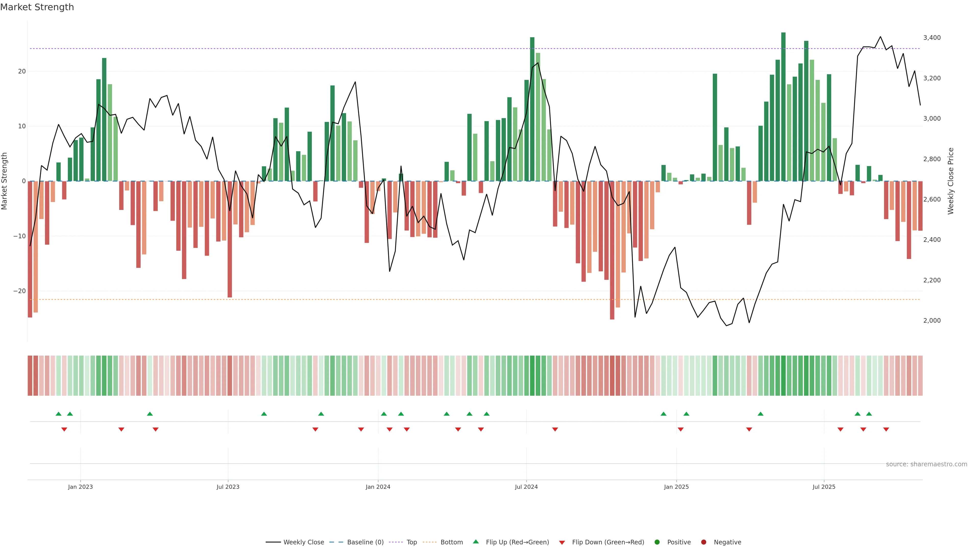Click the source: sharemaestro.com text
Image resolution: width=980 pixels, height=551 pixels.
[x=926, y=464]
